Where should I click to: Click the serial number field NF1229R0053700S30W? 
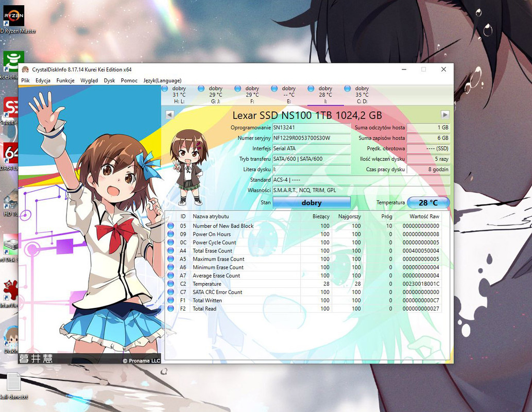coord(311,138)
